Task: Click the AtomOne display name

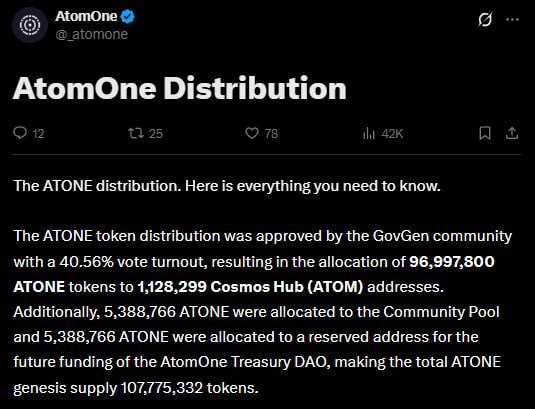Action: [x=86, y=16]
